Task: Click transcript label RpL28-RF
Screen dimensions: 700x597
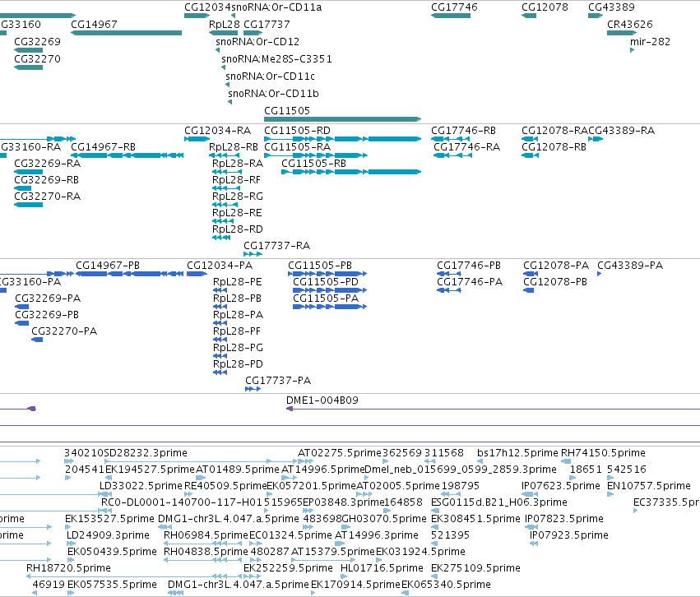Action: tap(236, 180)
